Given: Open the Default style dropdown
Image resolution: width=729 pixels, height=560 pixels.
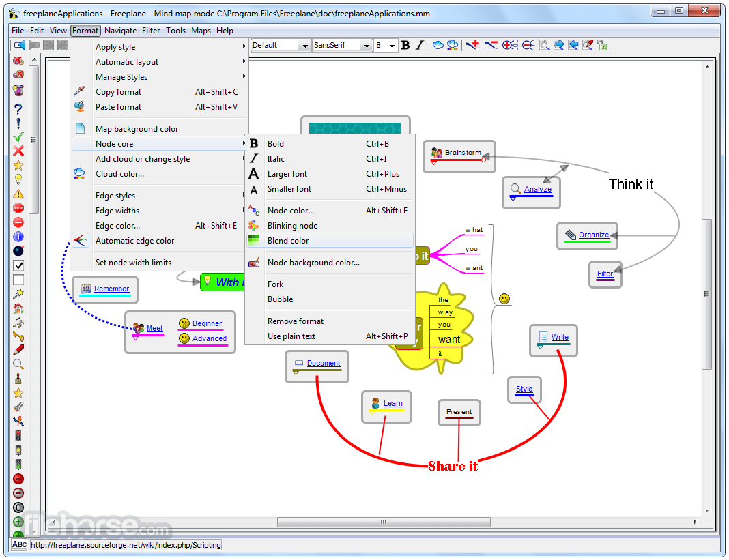Looking at the screenshot, I should pyautogui.click(x=305, y=46).
